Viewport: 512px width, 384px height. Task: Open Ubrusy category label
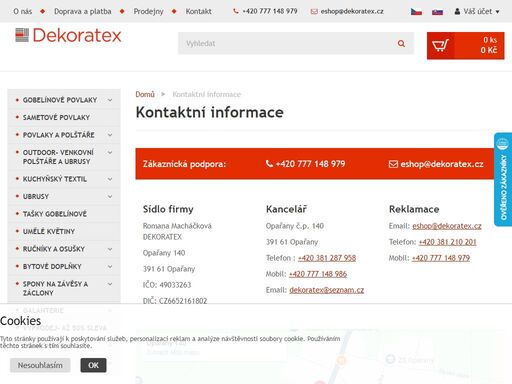(36, 196)
